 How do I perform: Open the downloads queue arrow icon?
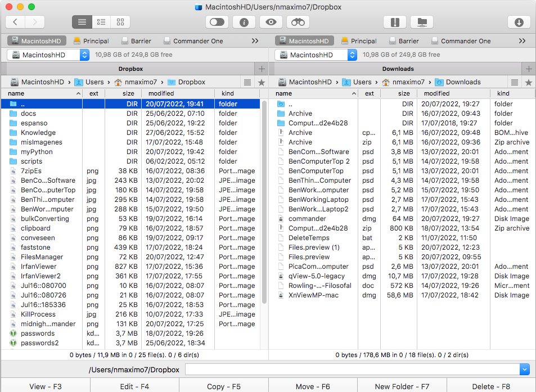pos(519,22)
